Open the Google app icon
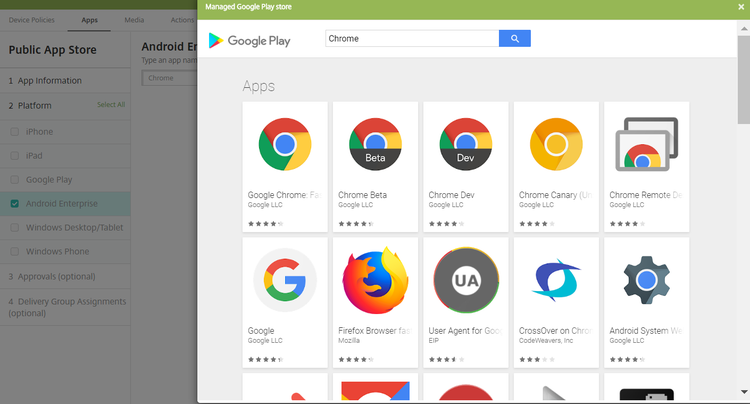 (285, 280)
